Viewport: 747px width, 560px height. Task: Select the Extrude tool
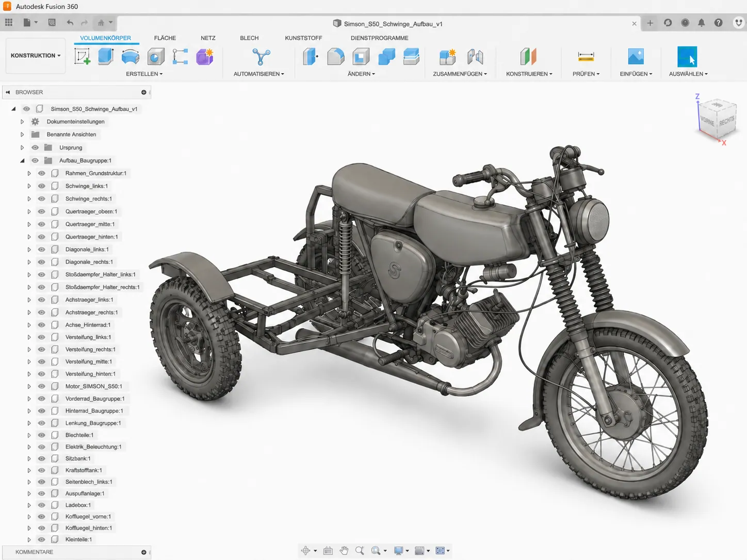(106, 56)
